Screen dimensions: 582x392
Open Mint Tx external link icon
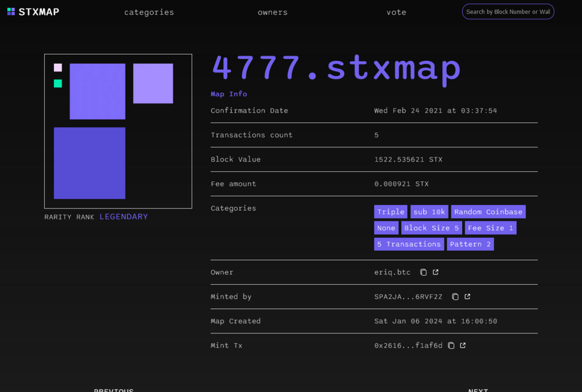pyautogui.click(x=463, y=345)
